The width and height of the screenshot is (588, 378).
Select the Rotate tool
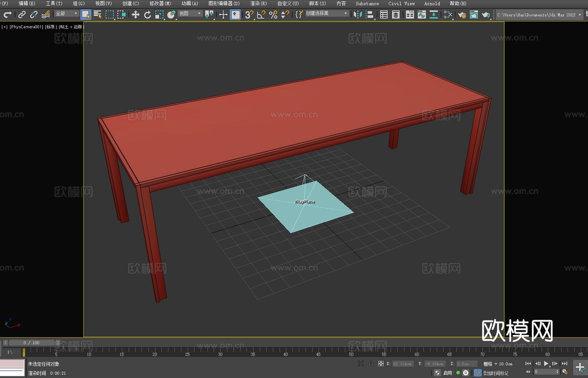click(x=148, y=14)
